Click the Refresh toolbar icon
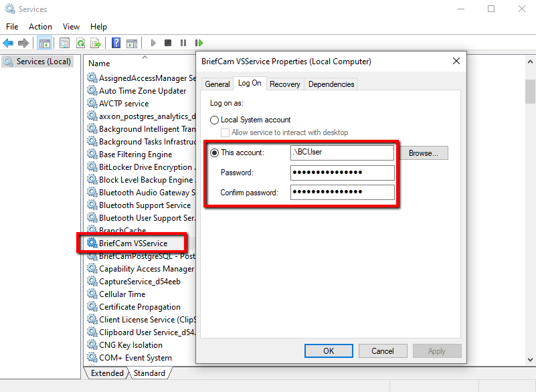This screenshot has height=392, width=536. 81,43
